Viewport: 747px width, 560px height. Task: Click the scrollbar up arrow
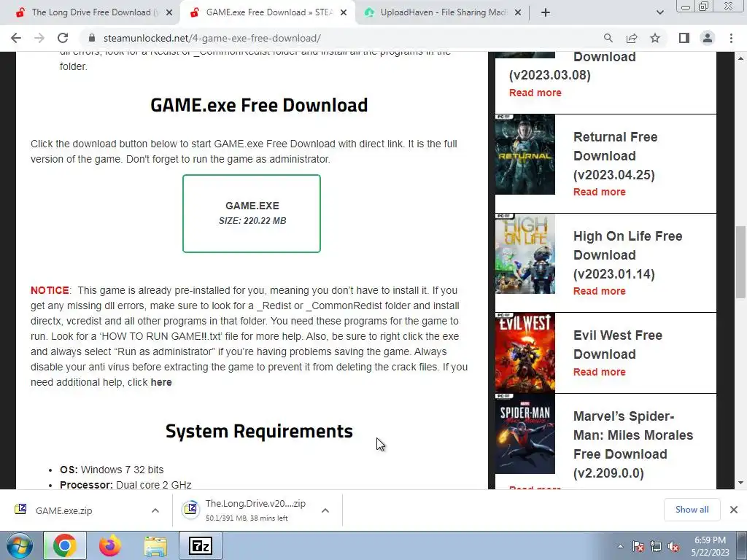[x=740, y=58]
